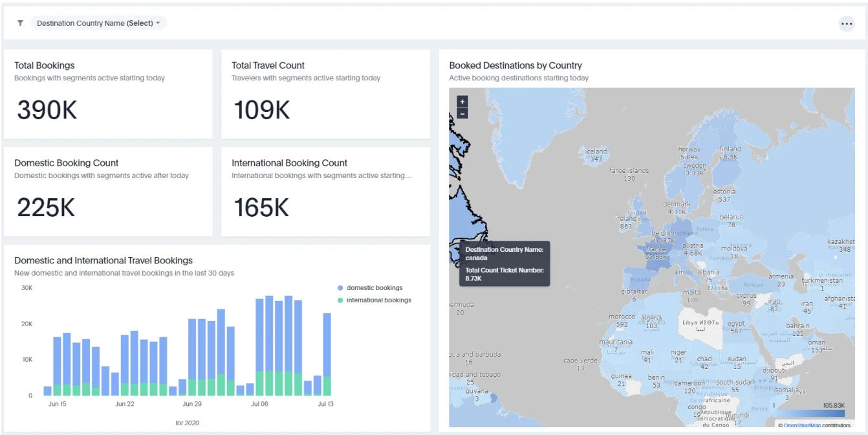
Task: Click the 10K y-axis label on the chart
Action: pos(27,359)
